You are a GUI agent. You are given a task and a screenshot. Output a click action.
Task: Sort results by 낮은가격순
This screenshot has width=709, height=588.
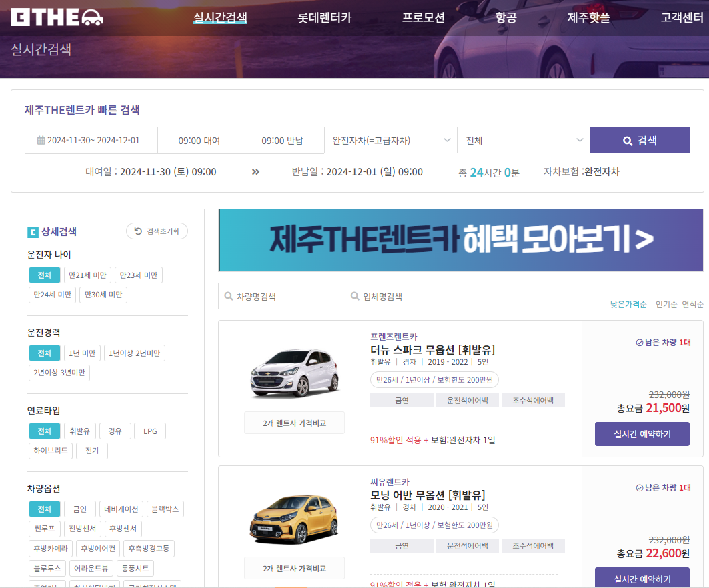628,304
